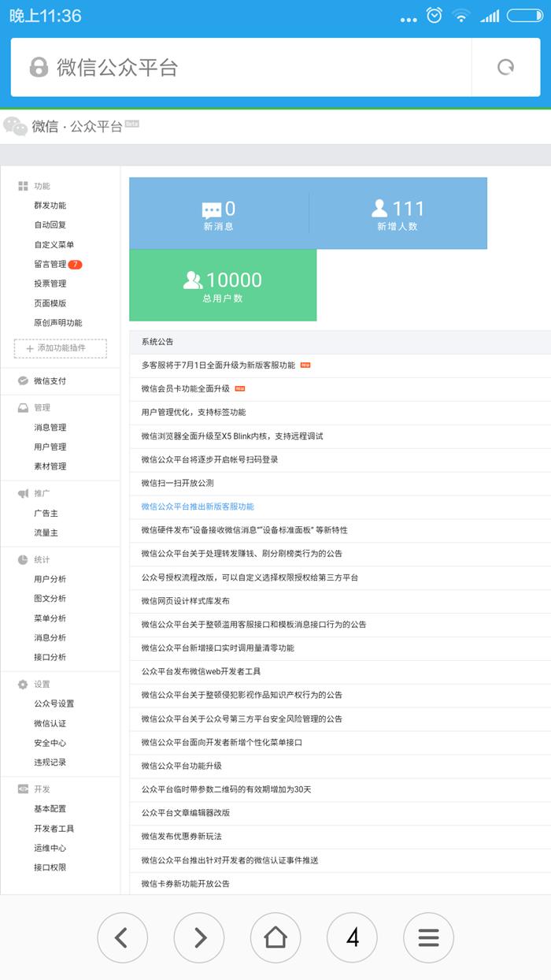Open announcement 微信扫一扫开放公测
The height and width of the screenshot is (980, 551).
pyautogui.click(x=177, y=483)
